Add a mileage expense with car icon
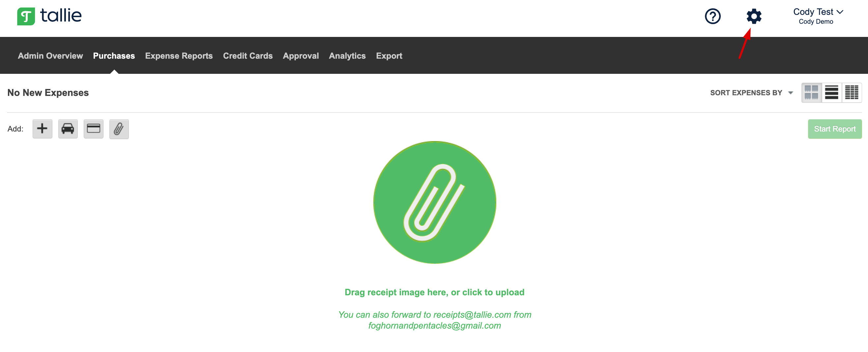 (68, 129)
